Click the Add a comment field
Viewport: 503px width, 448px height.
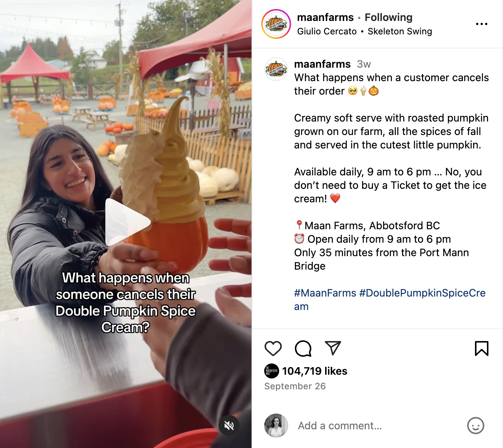[x=377, y=426]
